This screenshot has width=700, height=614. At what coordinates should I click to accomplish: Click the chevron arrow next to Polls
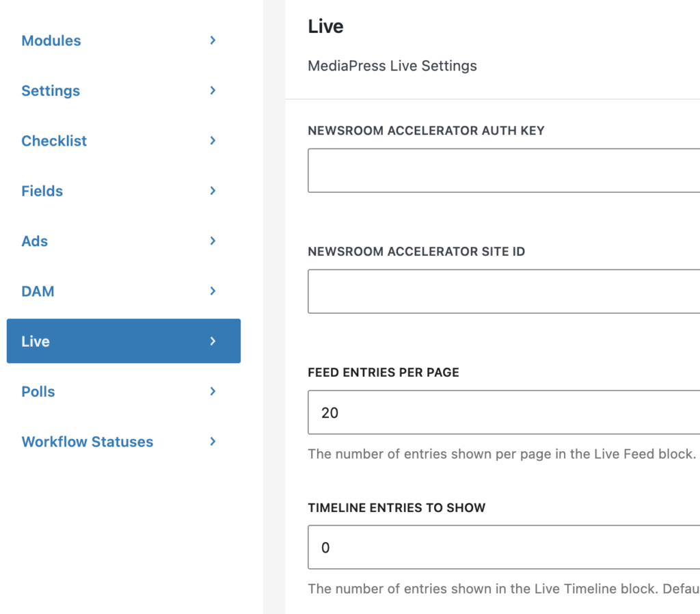coord(213,391)
